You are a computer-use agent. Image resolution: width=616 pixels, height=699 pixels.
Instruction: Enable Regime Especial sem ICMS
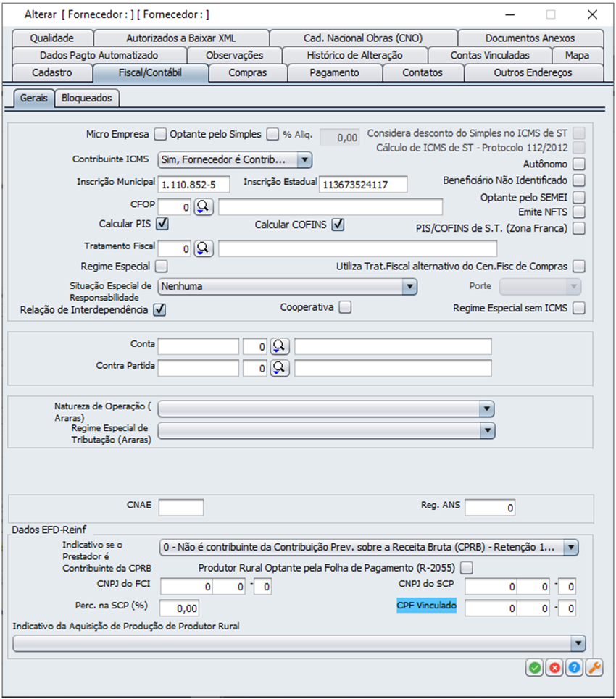tap(579, 308)
